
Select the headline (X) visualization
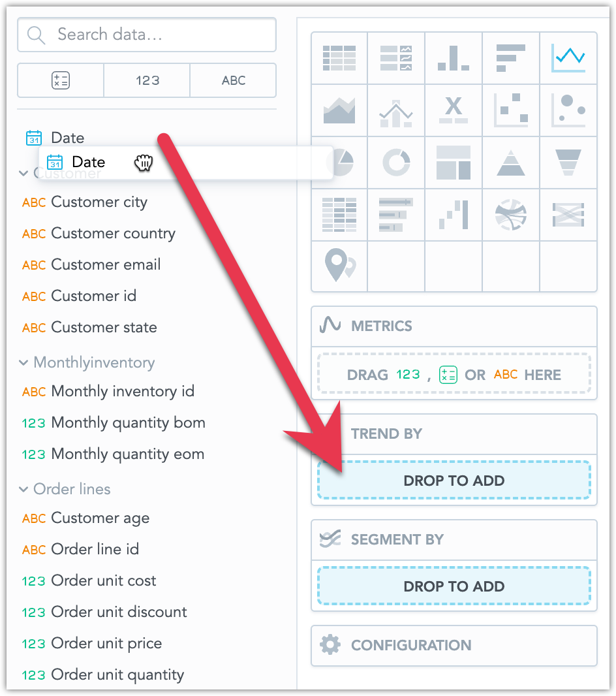pos(453,110)
